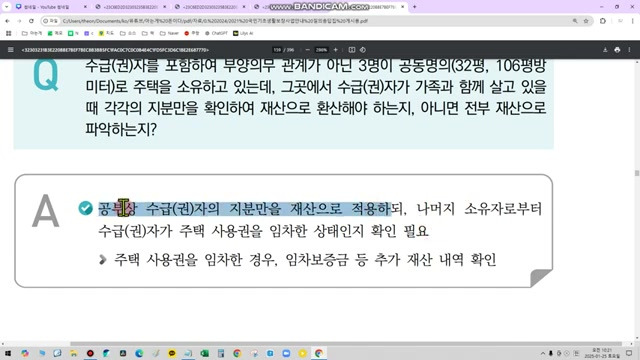The image size is (640, 360).
Task: Open Microsoft Edge from the taskbar
Action: [x=139, y=353]
